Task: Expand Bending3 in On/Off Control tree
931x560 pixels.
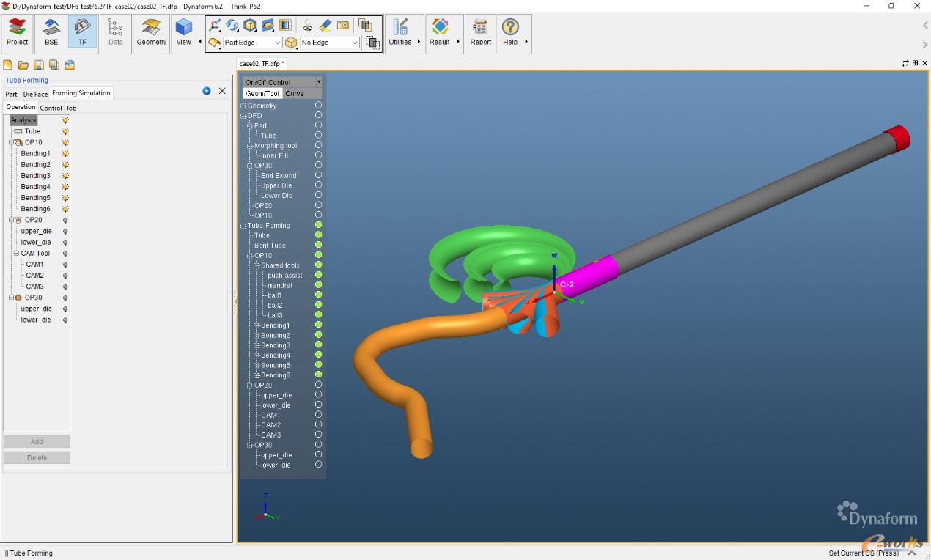Action: pyautogui.click(x=257, y=345)
